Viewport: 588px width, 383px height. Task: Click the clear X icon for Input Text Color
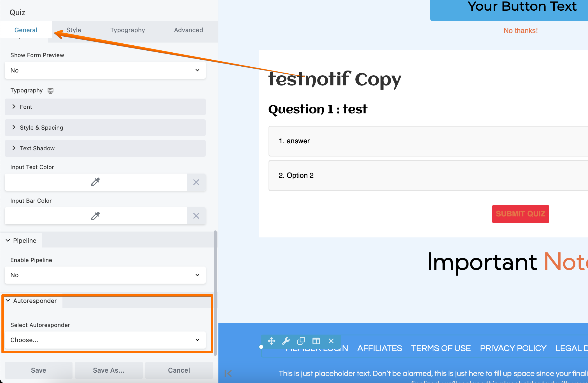[196, 182]
